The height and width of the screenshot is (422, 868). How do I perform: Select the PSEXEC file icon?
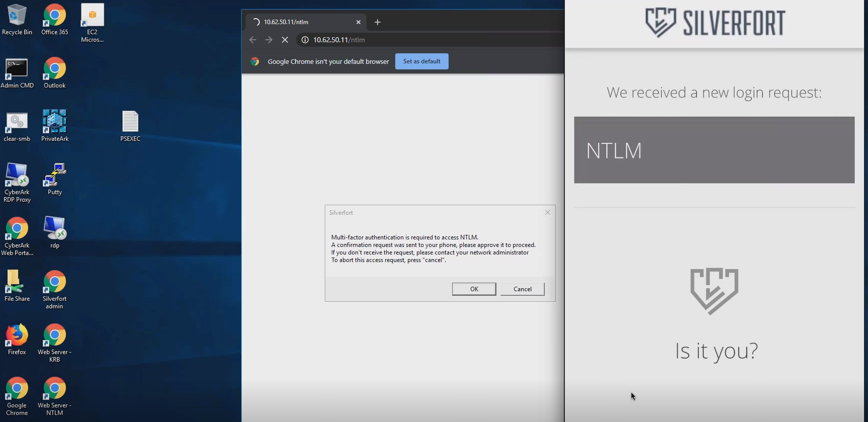(x=130, y=126)
